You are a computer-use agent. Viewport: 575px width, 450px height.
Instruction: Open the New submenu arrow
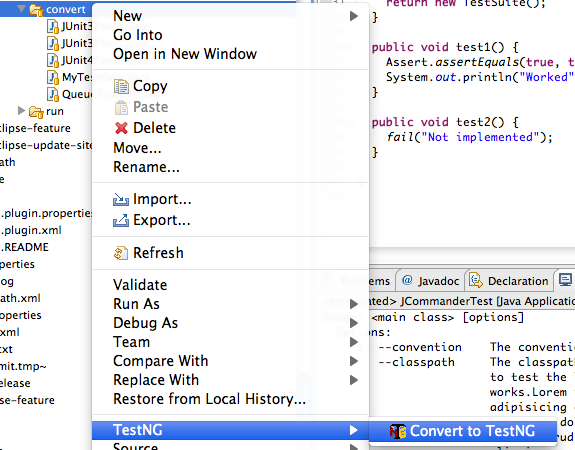click(x=354, y=16)
